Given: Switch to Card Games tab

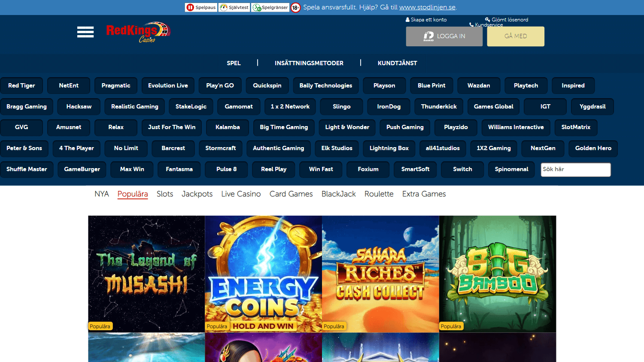Looking at the screenshot, I should [x=291, y=194].
